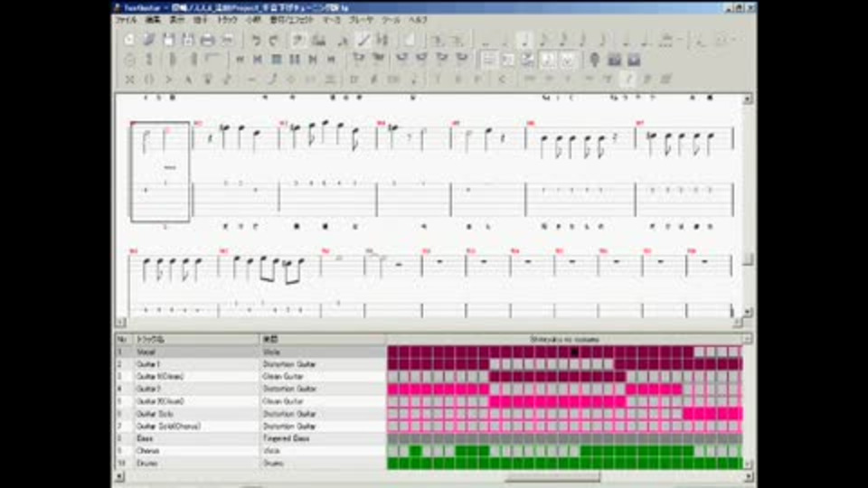868x488 pixels.
Task: Jump to last measure playback button
Action: pos(331,60)
